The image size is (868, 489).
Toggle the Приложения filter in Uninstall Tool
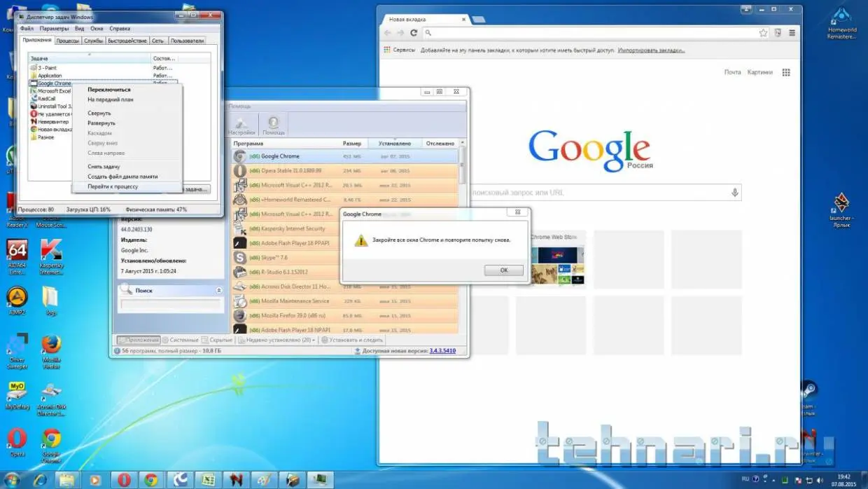click(139, 340)
